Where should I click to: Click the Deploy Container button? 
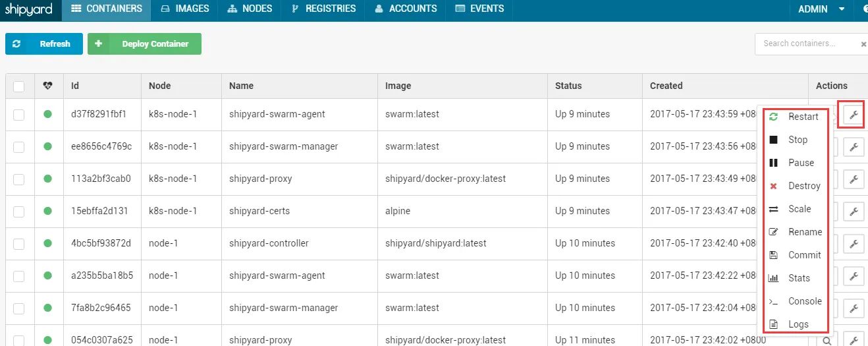pyautogui.click(x=145, y=44)
